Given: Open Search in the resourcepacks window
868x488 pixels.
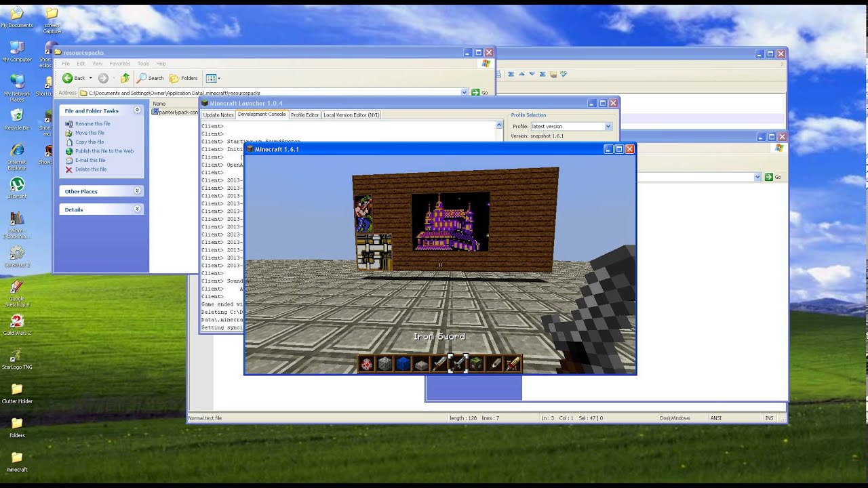Looking at the screenshot, I should pyautogui.click(x=151, y=78).
